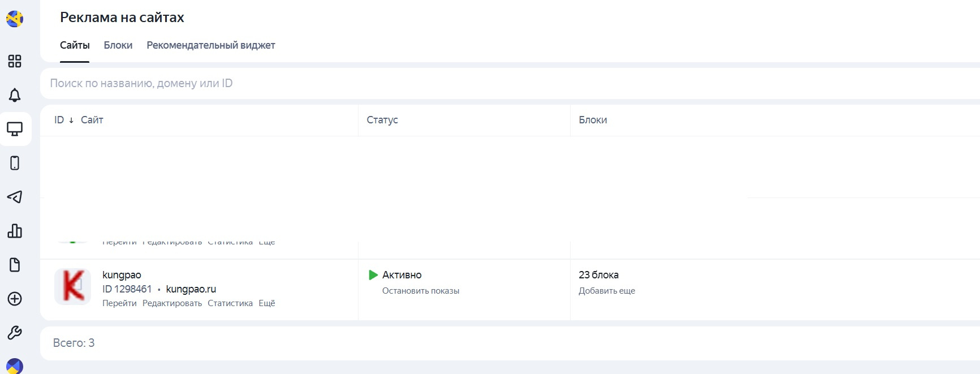
Task: Click the kungpao site logo thumbnail
Action: 73,286
